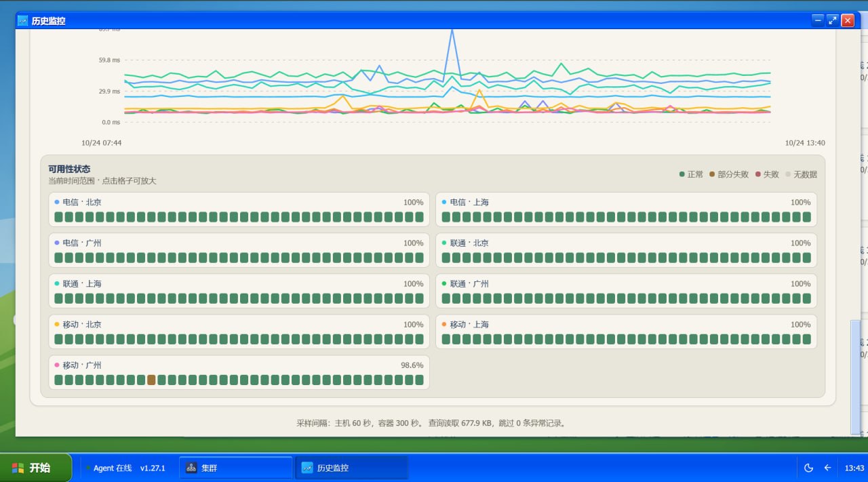The width and height of the screenshot is (868, 482).
Task: Click the 100% value in 电信 · 北京 card
Action: pyautogui.click(x=413, y=202)
